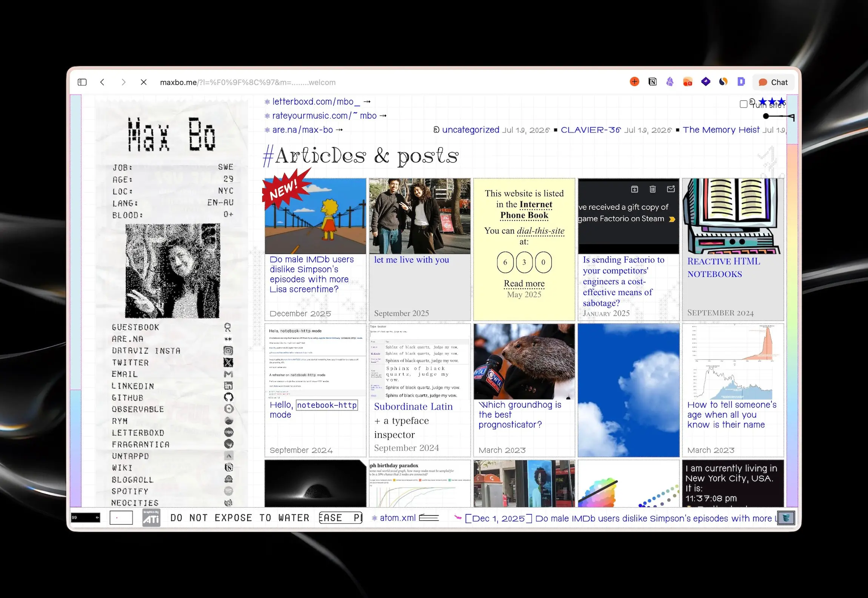This screenshot has height=598, width=868.
Task: Open 'Hello, notebook-http mode' article
Action: point(314,410)
